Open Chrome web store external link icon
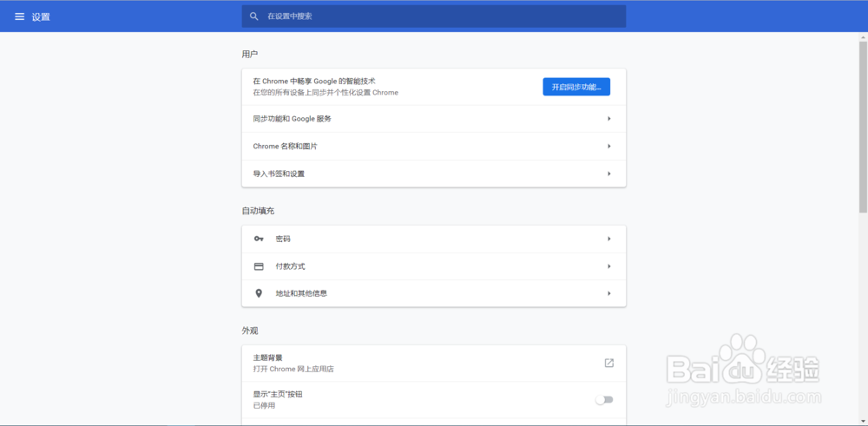 pyautogui.click(x=609, y=364)
